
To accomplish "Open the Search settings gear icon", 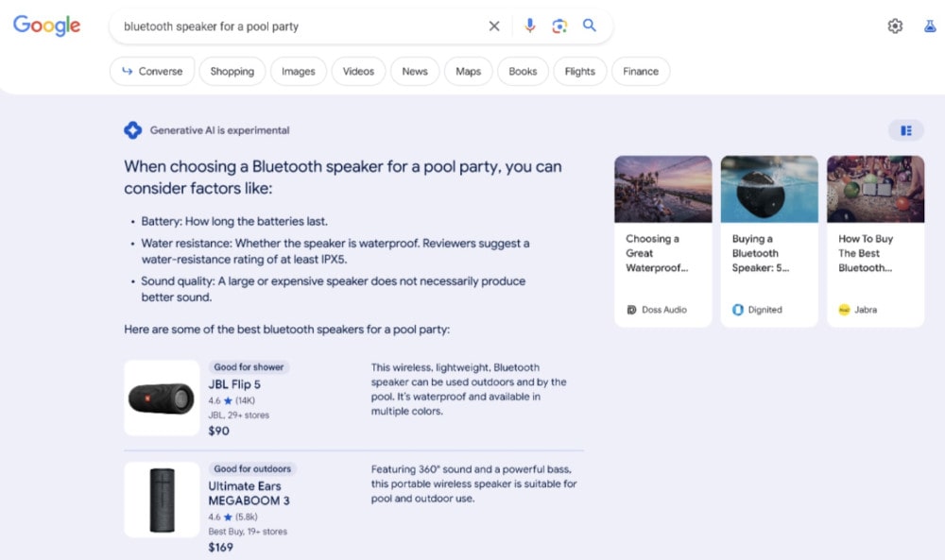I will pyautogui.click(x=895, y=26).
